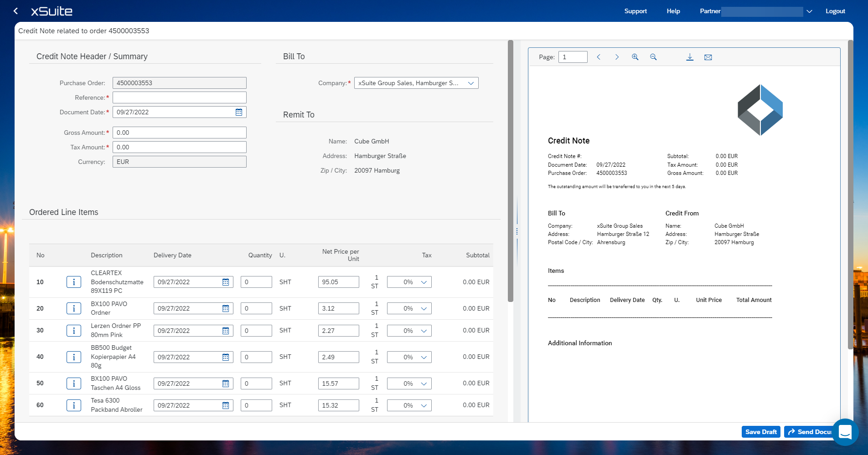Screen dimensions: 868x455
Task: Download the credit note preview document
Action: [690, 57]
